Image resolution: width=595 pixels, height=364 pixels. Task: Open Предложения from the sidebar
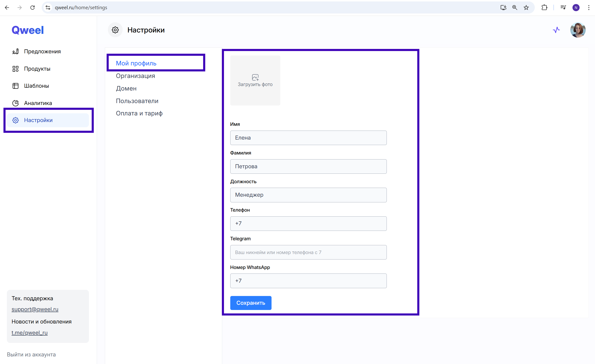[42, 51]
